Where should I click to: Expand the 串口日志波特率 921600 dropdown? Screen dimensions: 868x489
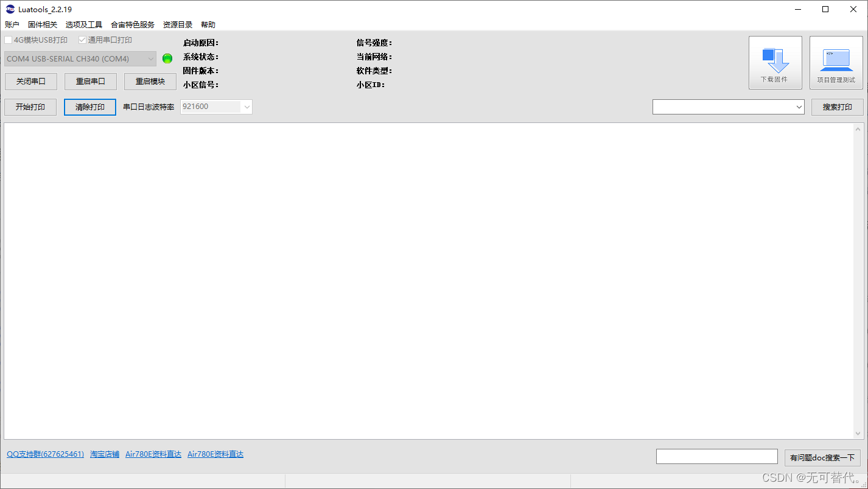point(216,107)
